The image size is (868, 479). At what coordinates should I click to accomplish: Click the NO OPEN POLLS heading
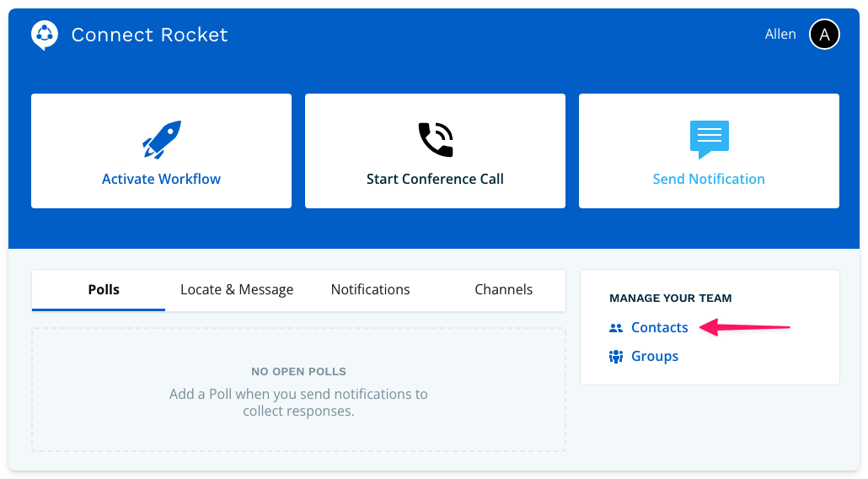299,372
